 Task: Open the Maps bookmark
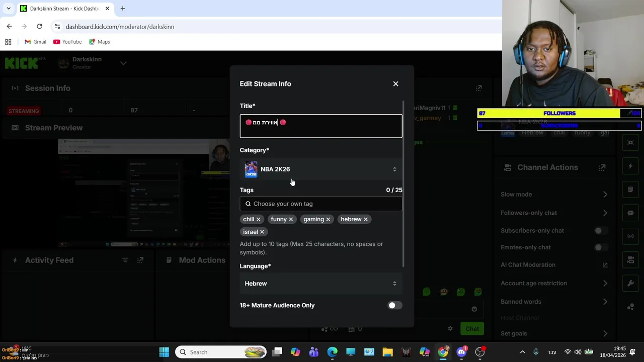(99, 42)
